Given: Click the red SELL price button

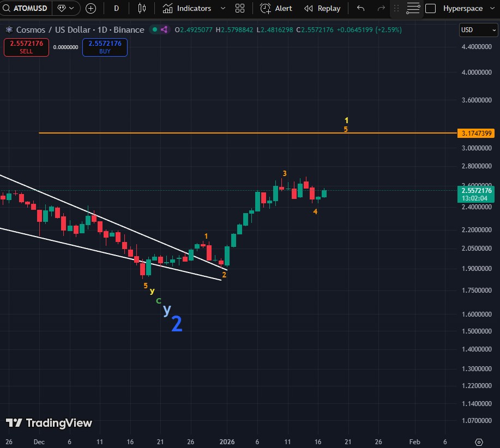Looking at the screenshot, I should coord(26,47).
